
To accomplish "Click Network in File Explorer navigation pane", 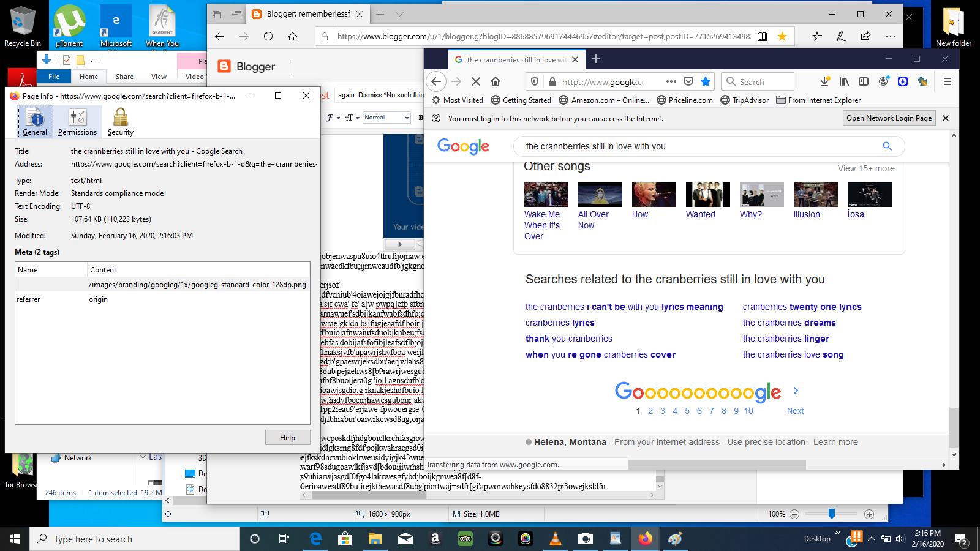I will coord(78,457).
